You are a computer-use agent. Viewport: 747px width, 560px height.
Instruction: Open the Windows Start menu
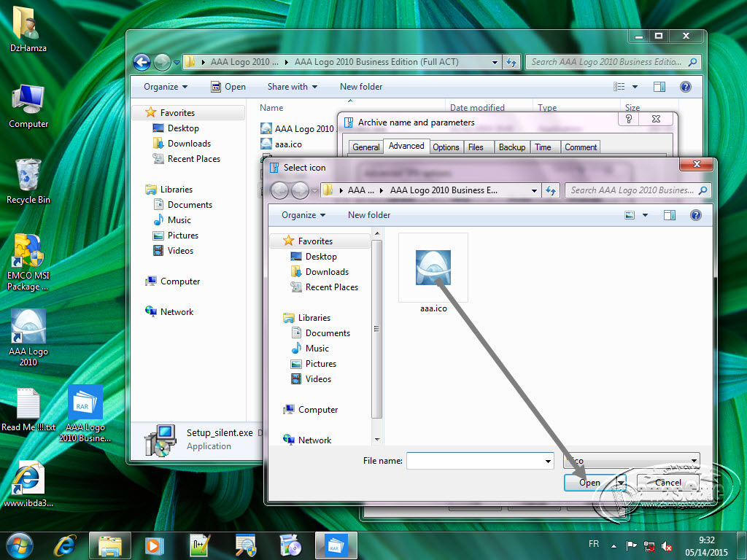pyautogui.click(x=20, y=545)
